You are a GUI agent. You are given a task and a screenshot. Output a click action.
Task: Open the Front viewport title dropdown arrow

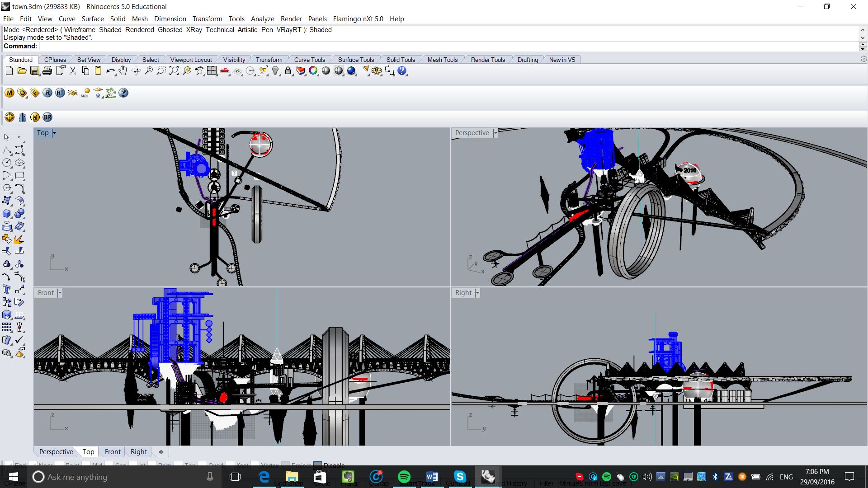60,293
